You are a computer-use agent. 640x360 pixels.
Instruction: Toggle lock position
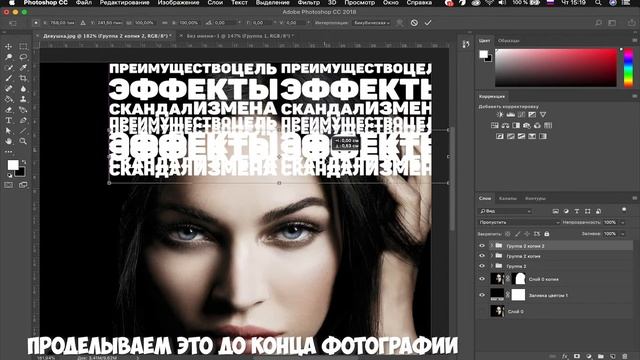[x=527, y=233]
